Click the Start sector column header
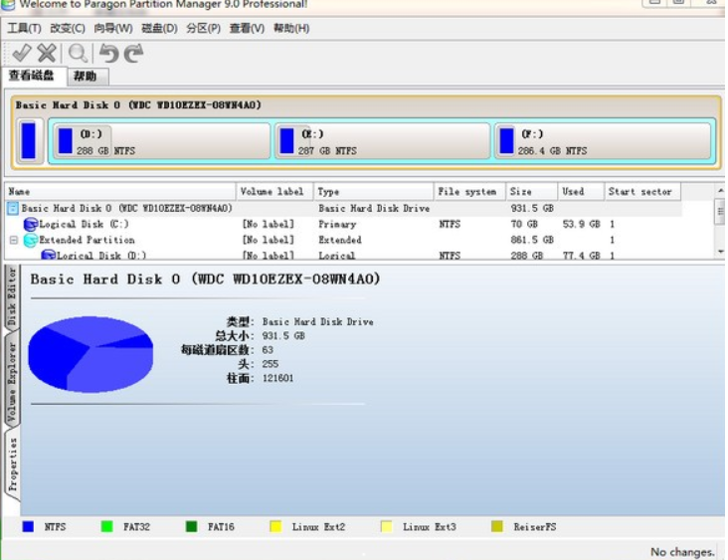The height and width of the screenshot is (560, 728). [642, 191]
